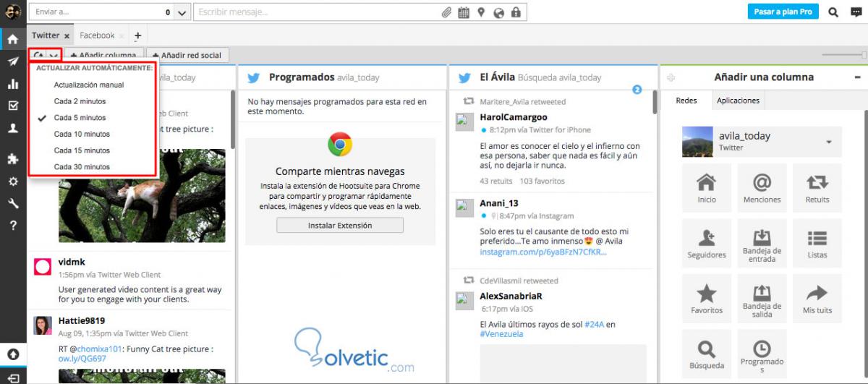The image size is (868, 384).
Task: Click the sign out icon in sidebar
Action: (x=12, y=377)
